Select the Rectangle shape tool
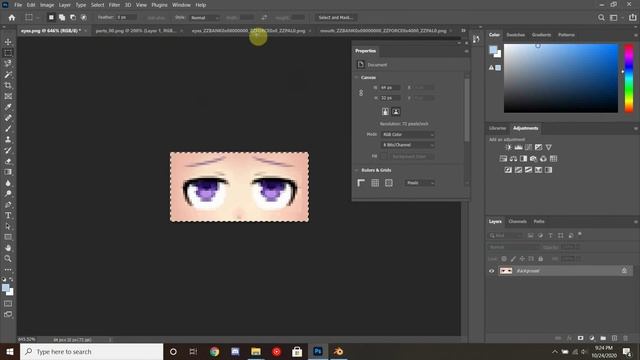 point(8,237)
